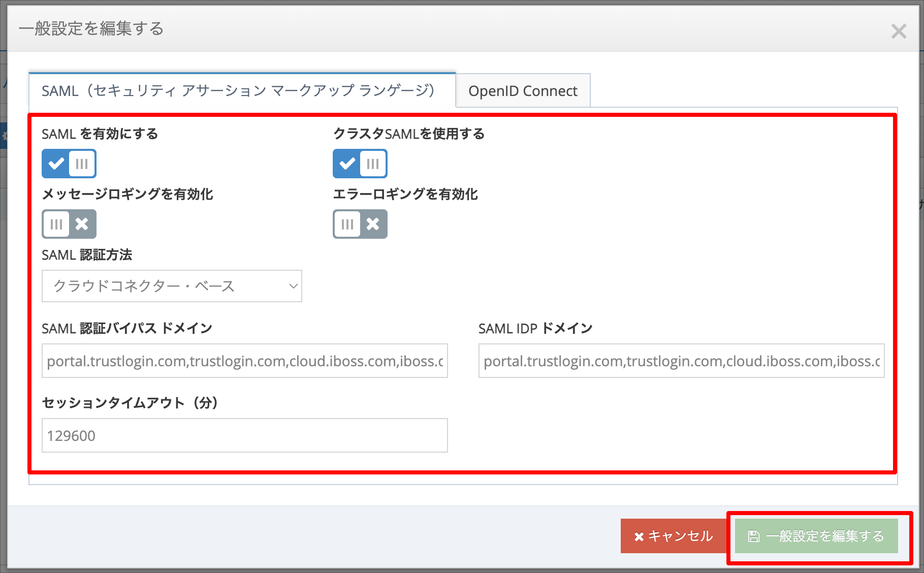Click the green 一般設定を編集する save button
924x573 pixels.
(x=816, y=536)
